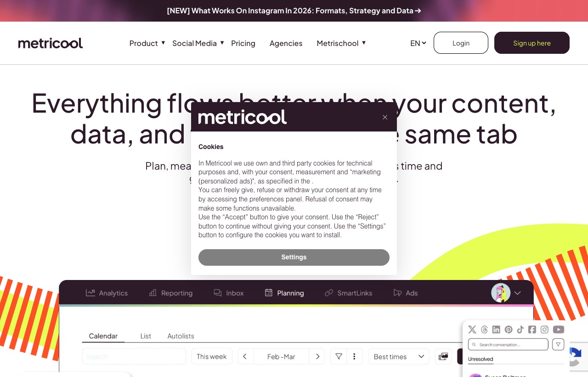Click the user avatar in dashboard
588x377 pixels.
point(501,293)
